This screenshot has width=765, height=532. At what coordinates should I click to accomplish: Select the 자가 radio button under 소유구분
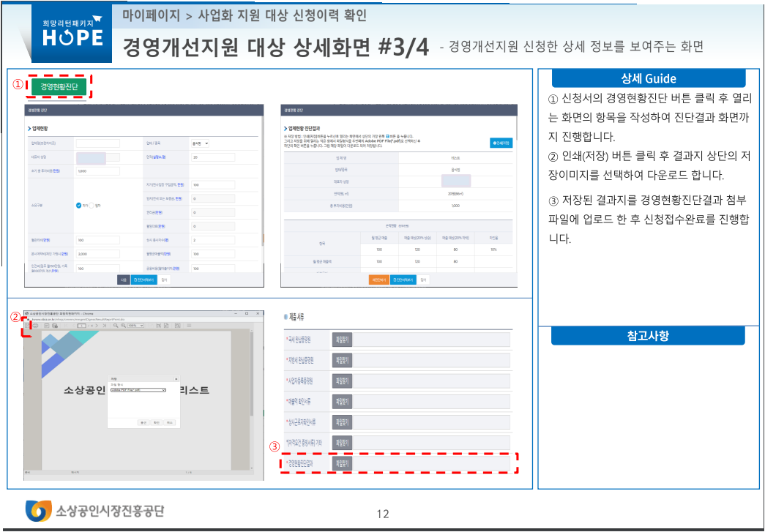79,205
